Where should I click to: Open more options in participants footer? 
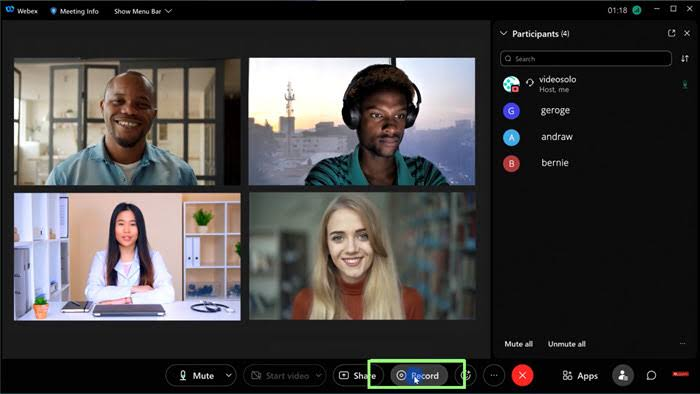pos(683,344)
